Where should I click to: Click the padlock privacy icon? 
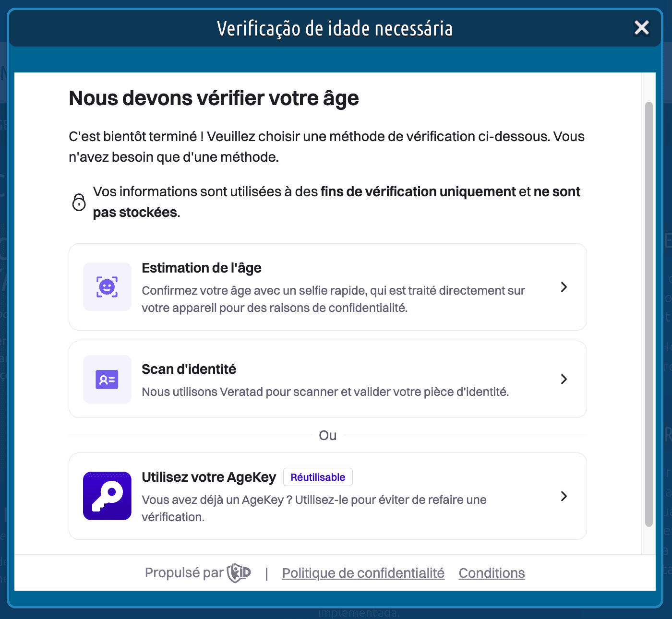point(79,202)
